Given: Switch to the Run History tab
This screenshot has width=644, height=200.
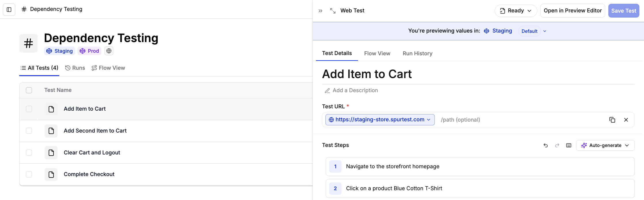Looking at the screenshot, I should click(x=417, y=54).
